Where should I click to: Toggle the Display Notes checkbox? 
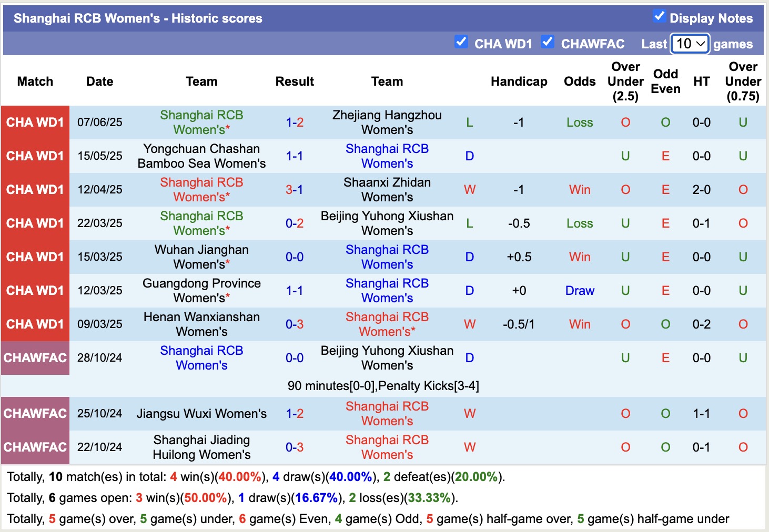[659, 16]
